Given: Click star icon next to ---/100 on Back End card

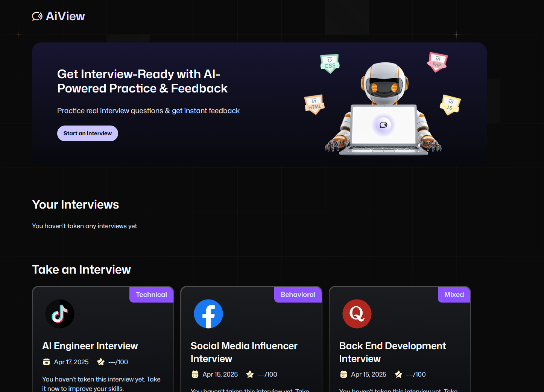Looking at the screenshot, I should coord(399,374).
